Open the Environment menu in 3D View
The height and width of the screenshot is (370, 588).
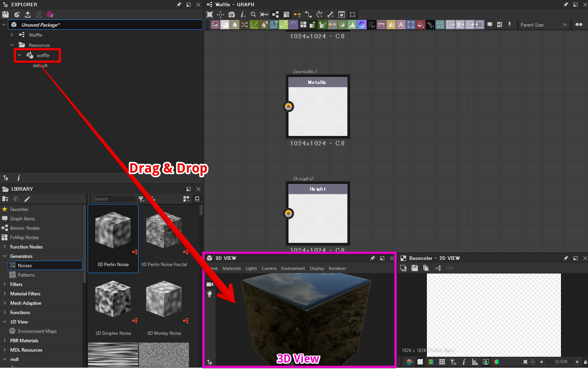point(293,268)
